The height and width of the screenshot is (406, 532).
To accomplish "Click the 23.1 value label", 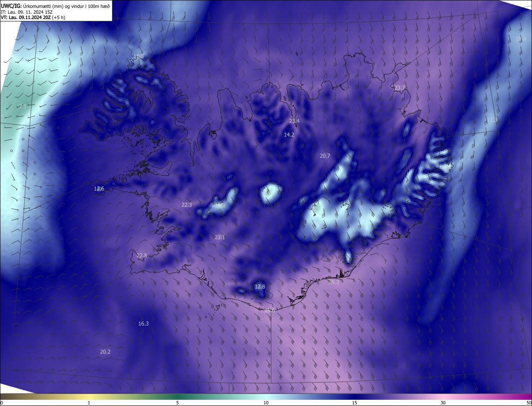I will point(220,237).
